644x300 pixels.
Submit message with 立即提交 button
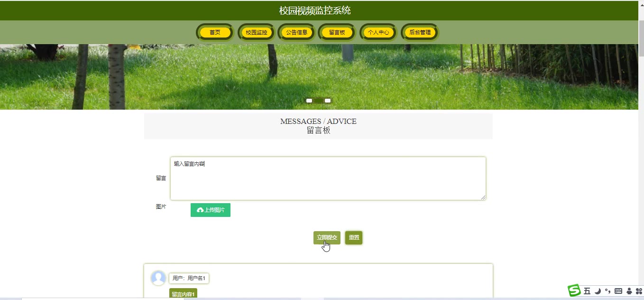pyautogui.click(x=327, y=237)
